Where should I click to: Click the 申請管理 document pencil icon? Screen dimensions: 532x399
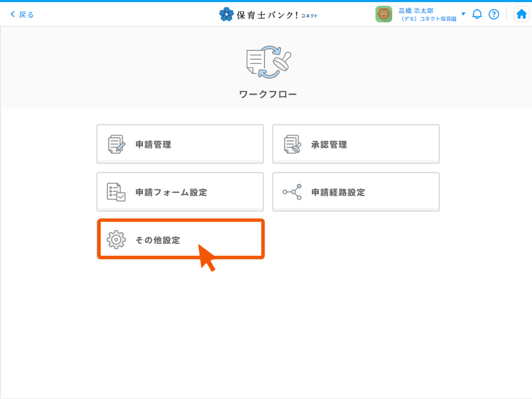coord(117,144)
